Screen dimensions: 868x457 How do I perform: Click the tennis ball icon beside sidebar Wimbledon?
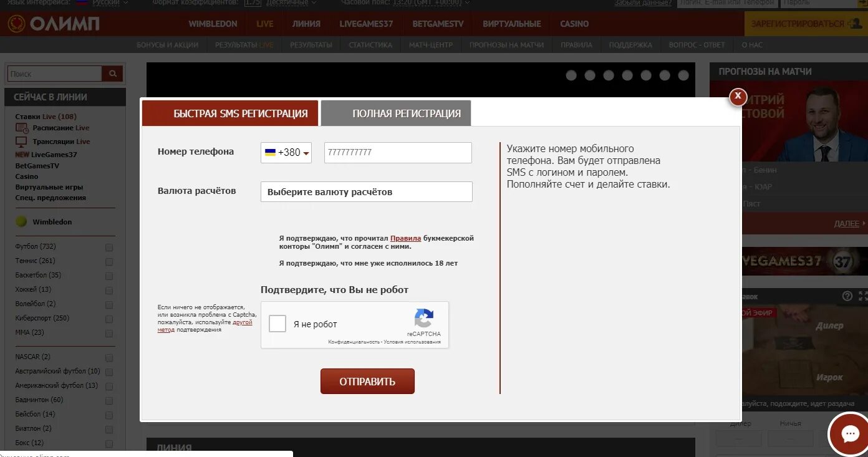[x=21, y=221]
